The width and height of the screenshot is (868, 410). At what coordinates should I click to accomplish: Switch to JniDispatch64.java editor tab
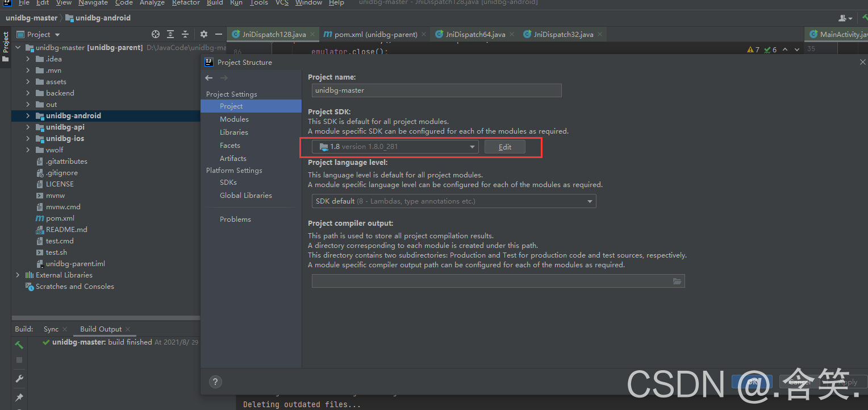(x=475, y=35)
